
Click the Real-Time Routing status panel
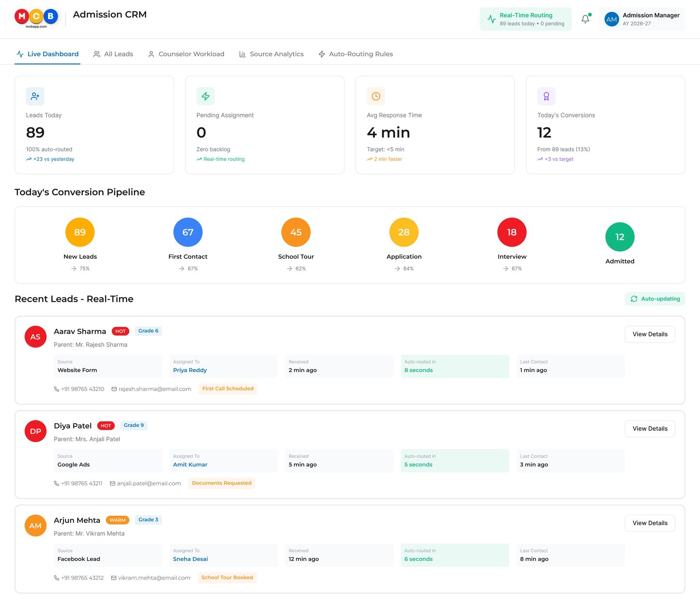pos(525,19)
